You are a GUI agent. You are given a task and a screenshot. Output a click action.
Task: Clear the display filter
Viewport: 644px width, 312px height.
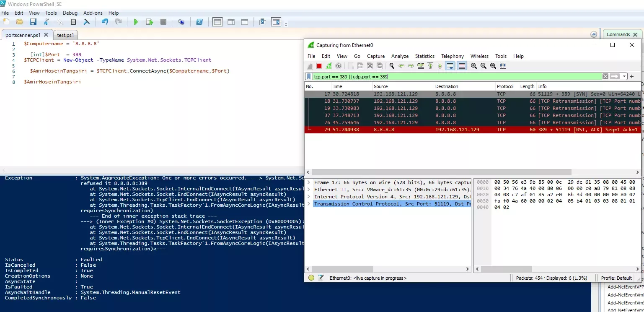(605, 76)
